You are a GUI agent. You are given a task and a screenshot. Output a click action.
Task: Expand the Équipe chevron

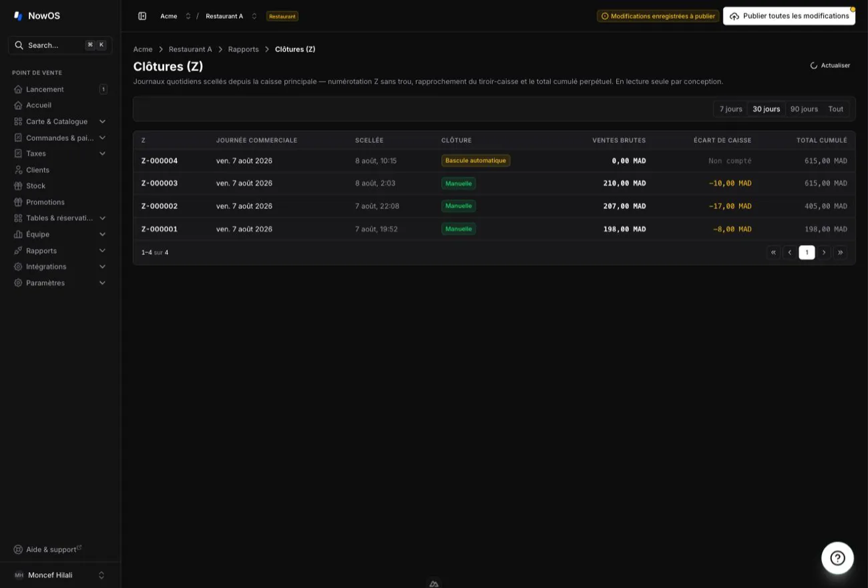click(x=102, y=234)
